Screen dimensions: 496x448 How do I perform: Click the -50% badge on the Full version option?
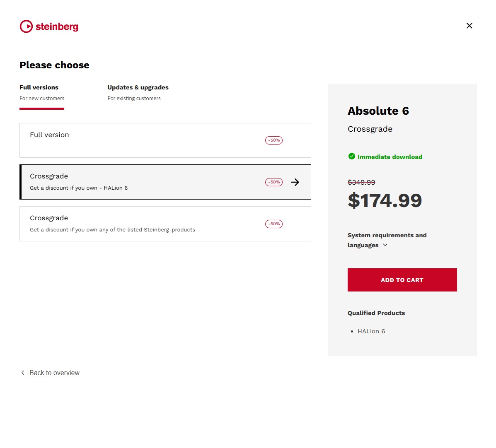274,140
